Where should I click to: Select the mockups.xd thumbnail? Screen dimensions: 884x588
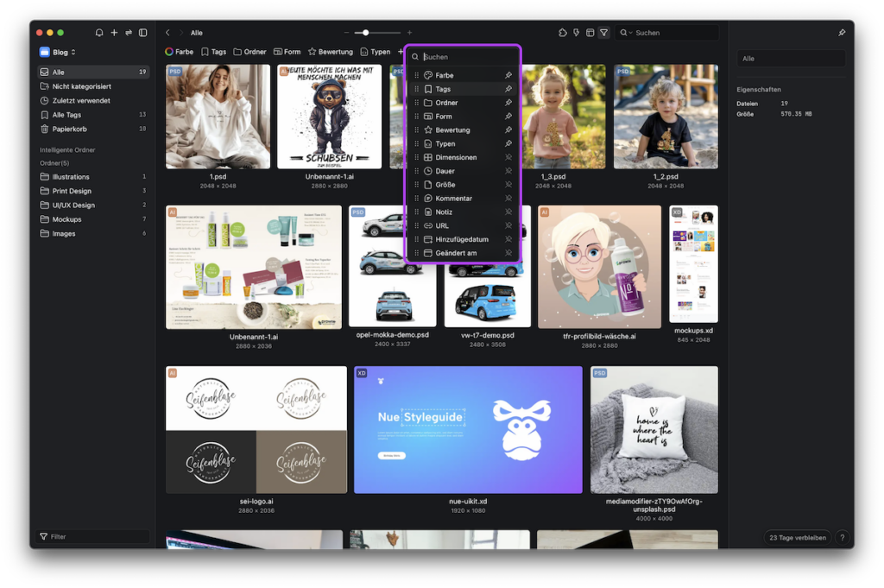click(x=693, y=264)
